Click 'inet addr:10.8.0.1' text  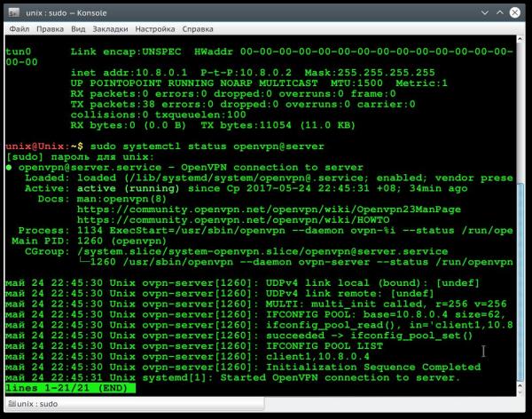[x=129, y=73]
